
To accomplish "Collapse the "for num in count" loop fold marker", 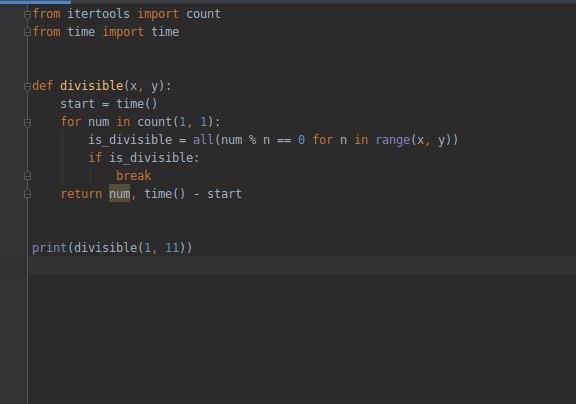I will point(27,122).
